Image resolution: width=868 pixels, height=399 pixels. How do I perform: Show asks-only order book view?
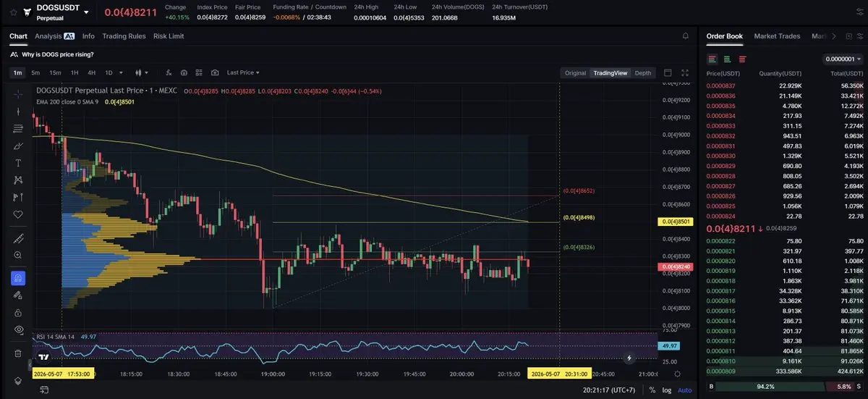pyautogui.click(x=742, y=59)
